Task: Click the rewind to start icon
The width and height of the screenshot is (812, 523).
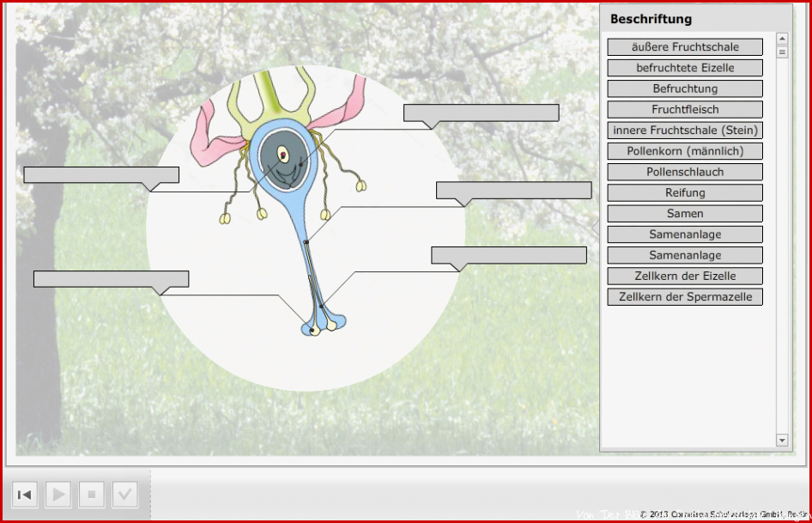Action: point(24,495)
